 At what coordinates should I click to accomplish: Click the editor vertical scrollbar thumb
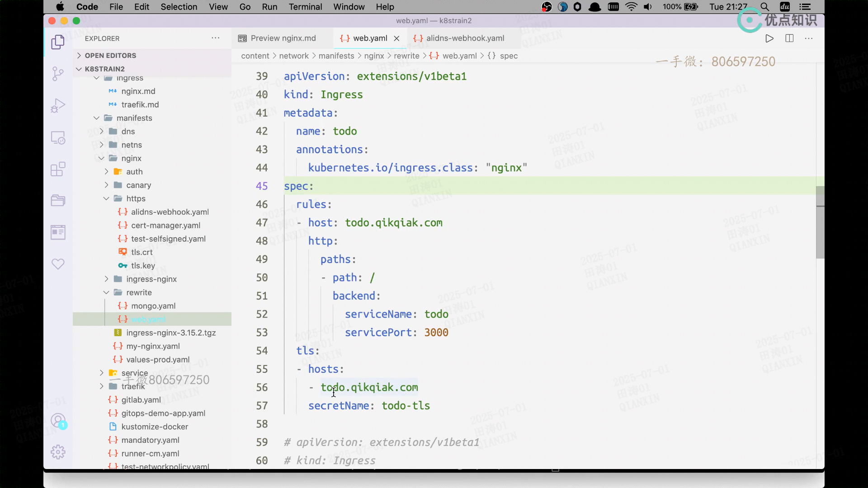point(820,222)
